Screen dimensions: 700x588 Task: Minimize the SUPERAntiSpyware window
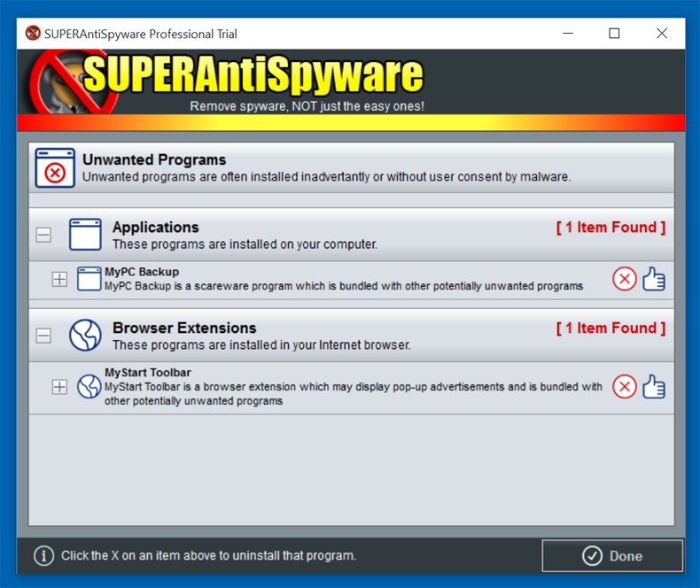[x=568, y=34]
